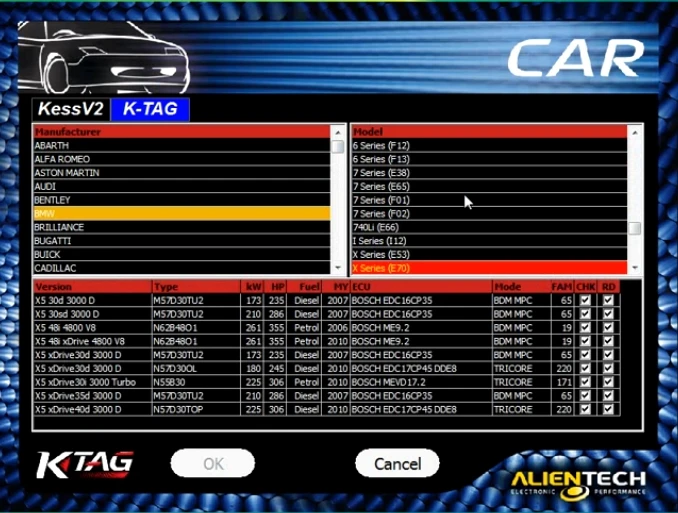Click N57D30OL engine type cell
This screenshot has height=513, width=678.
(196, 369)
